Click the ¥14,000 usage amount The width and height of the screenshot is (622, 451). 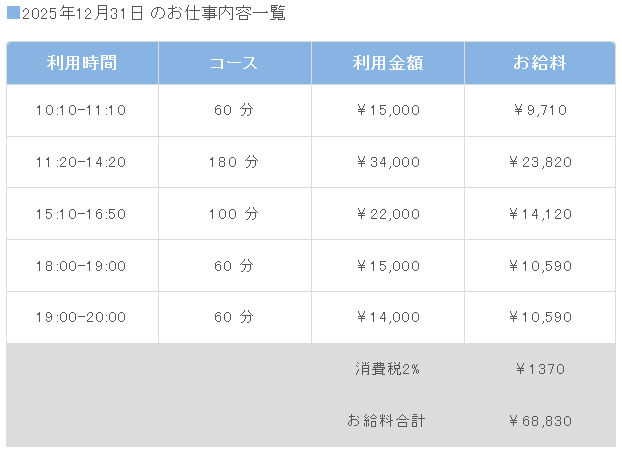[x=388, y=318]
